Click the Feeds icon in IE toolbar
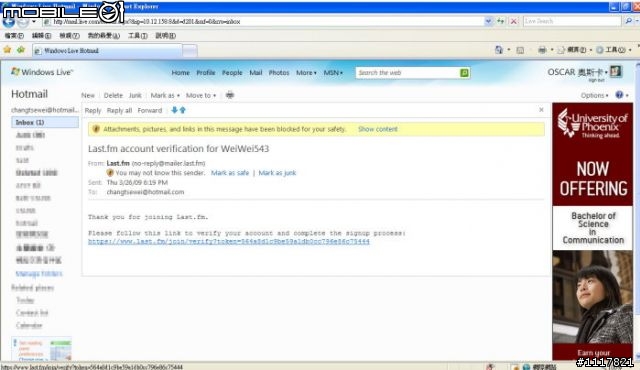 tap(520, 50)
